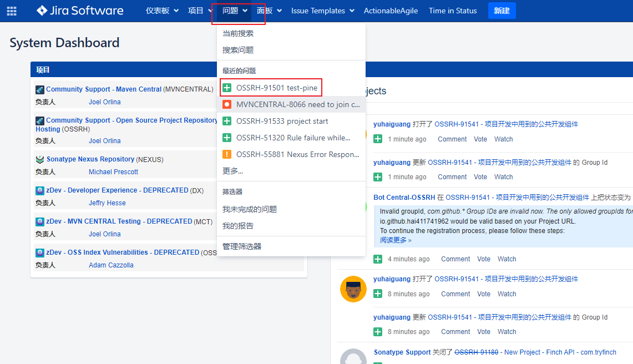Open zDev - MVN CENTRAL Testing link
Viewport: 633px width, 364px height.
coord(119,221)
